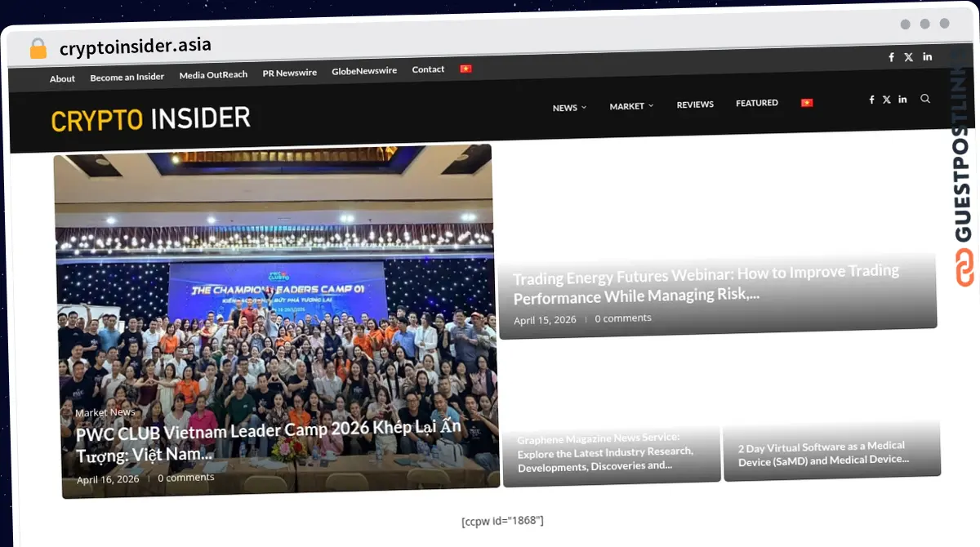This screenshot has width=980, height=547.
Task: Open PWC CLUB Vietnam Leader Camp article
Action: (x=269, y=442)
